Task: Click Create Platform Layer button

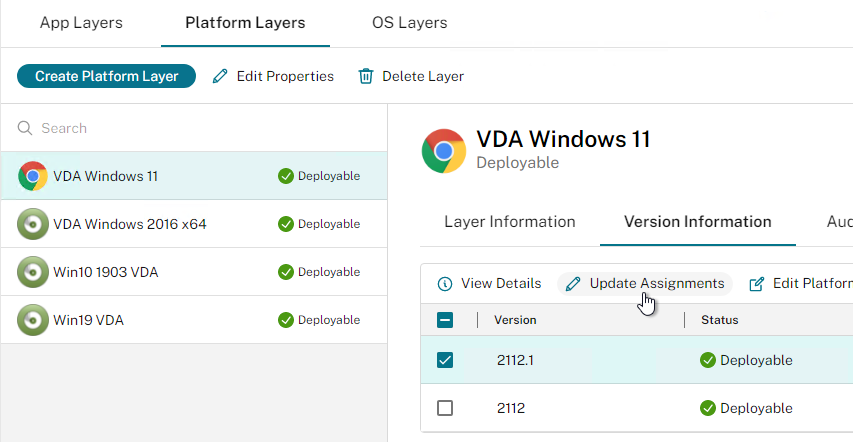Action: point(107,76)
